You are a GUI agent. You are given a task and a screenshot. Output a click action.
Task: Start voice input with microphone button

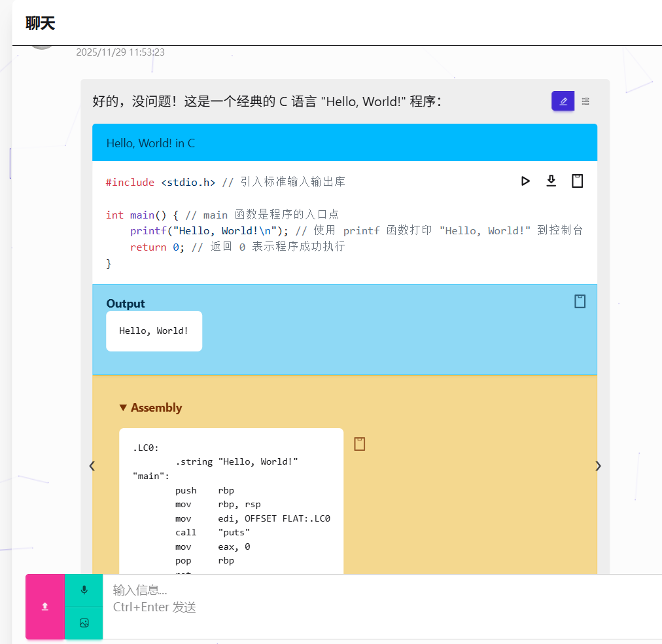(84, 590)
